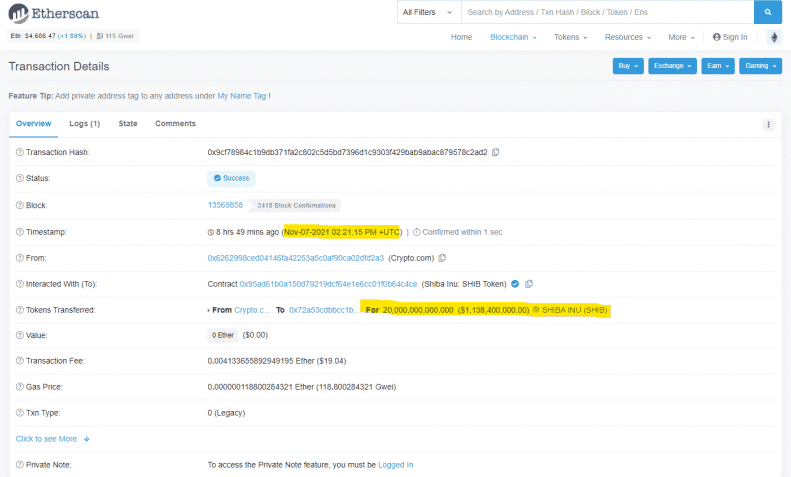Expand Click to see More
Image resolution: width=791 pixels, height=477 pixels.
click(x=53, y=438)
